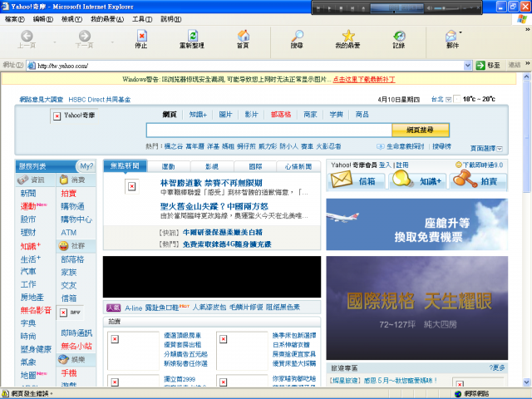Click the 信箱 link in the sidebar list

coord(68,298)
